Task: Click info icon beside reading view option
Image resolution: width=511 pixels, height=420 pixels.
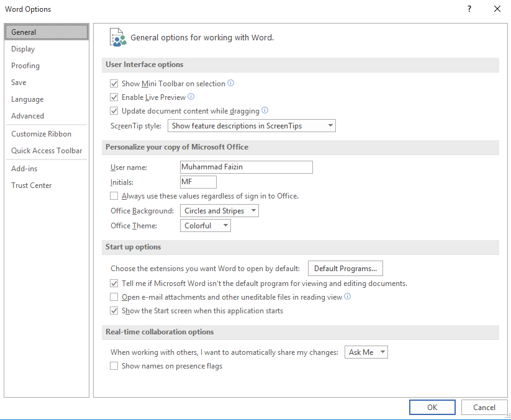Action: [x=348, y=297]
